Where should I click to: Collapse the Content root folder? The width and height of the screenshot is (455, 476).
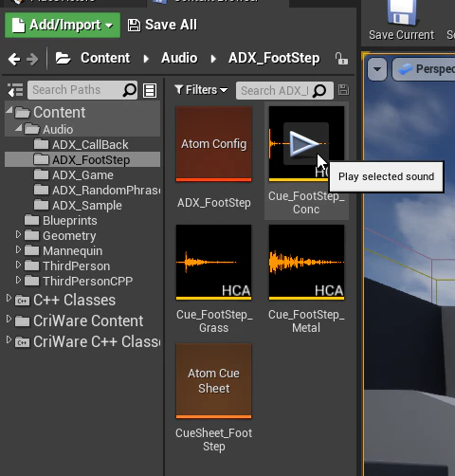(x=9, y=110)
